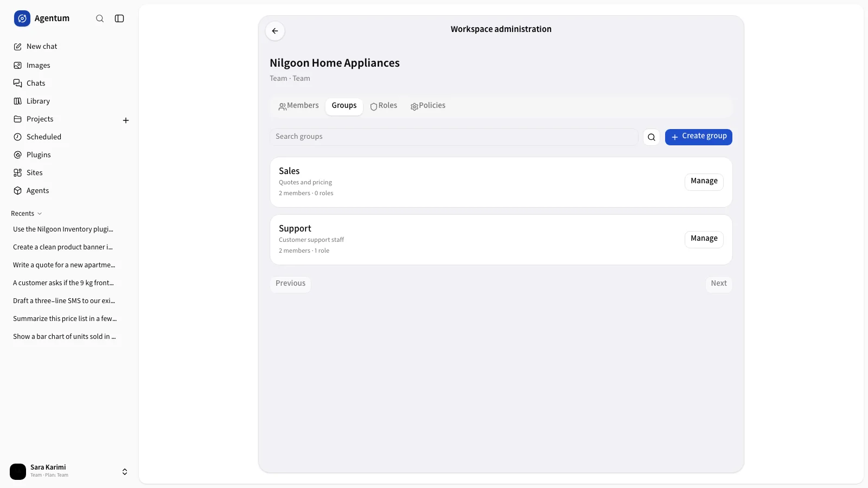868x488 pixels.
Task: Manage the Support group
Action: [x=704, y=239]
